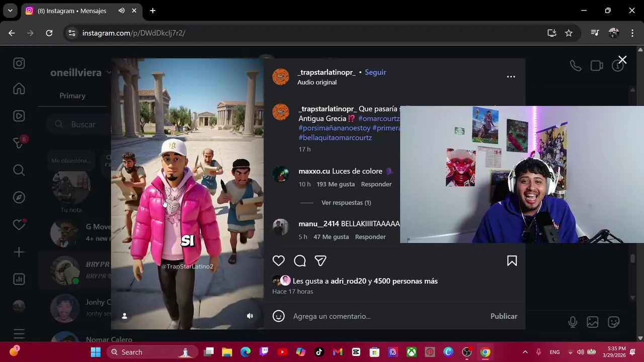Reply to maxxo.cu comment
Image resolution: width=644 pixels, height=362 pixels.
pos(376,185)
